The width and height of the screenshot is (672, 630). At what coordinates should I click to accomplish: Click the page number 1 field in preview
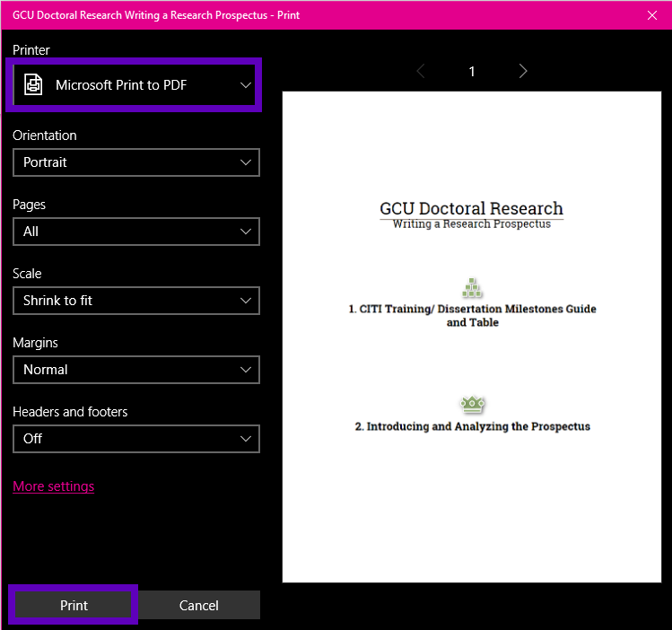pos(472,71)
